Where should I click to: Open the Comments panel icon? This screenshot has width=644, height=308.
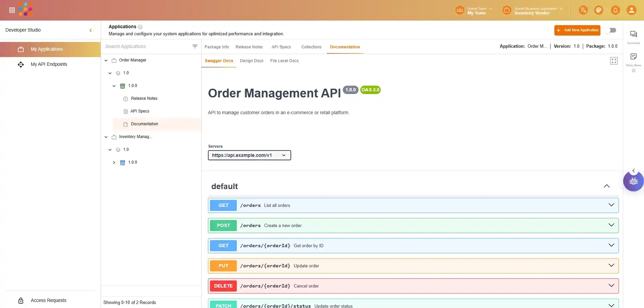click(633, 35)
